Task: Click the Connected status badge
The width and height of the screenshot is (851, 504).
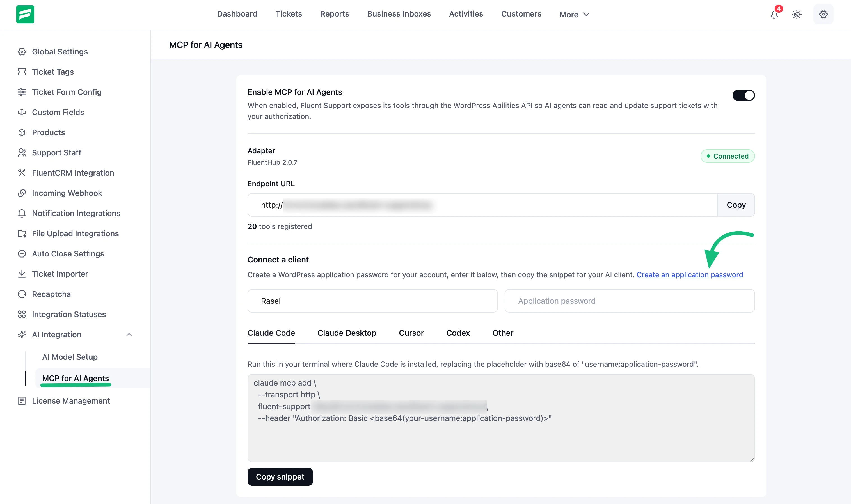Action: click(728, 156)
